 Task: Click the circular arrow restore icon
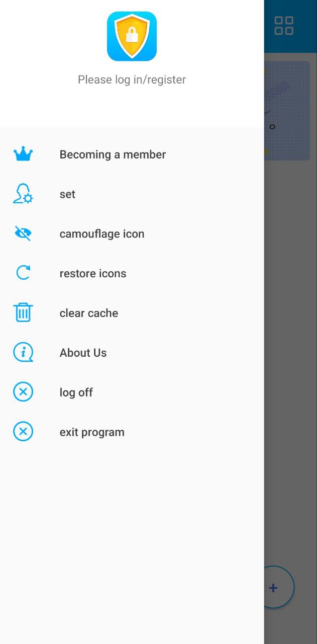(x=23, y=273)
